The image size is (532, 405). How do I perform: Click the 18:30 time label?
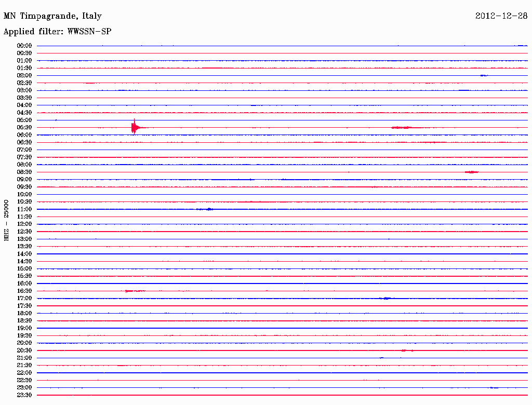pyautogui.click(x=24, y=320)
